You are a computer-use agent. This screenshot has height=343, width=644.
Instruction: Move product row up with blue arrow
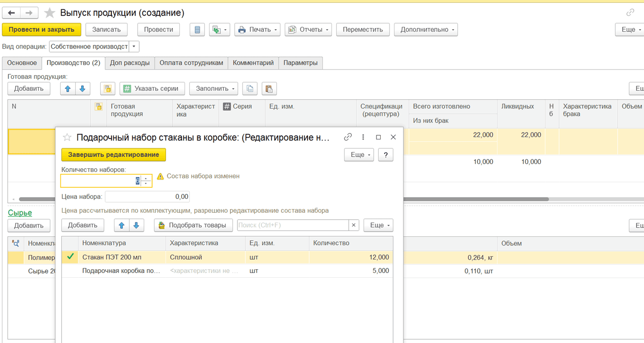click(68, 89)
